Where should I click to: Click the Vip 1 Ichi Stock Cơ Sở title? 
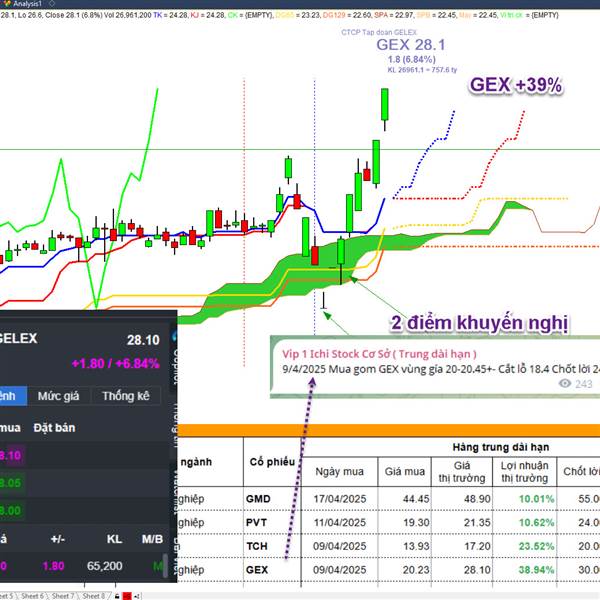[x=379, y=354]
